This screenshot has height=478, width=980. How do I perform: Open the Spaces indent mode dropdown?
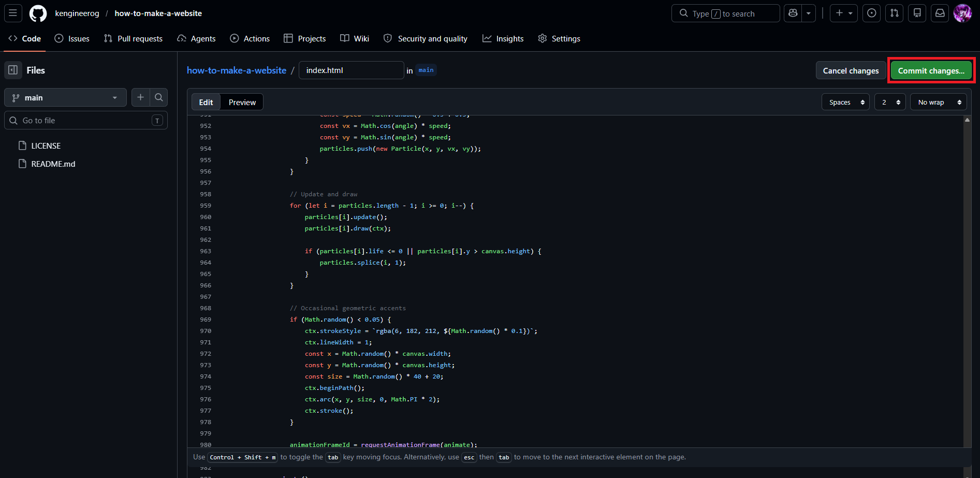pos(845,102)
